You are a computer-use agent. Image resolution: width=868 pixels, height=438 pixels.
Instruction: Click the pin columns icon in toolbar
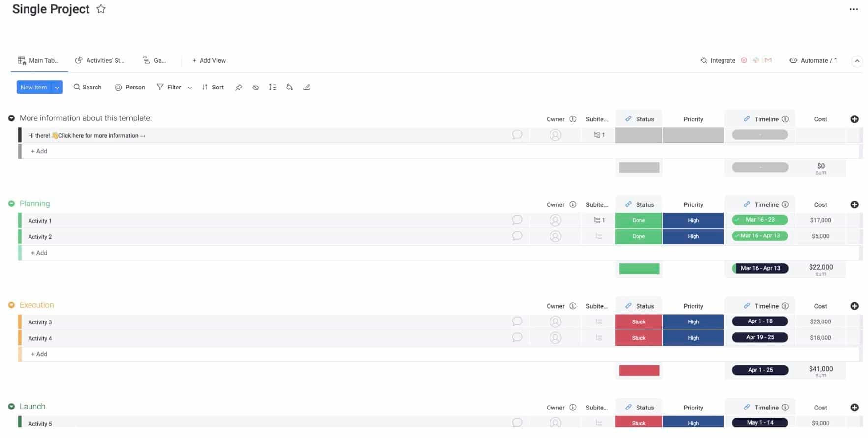point(239,88)
